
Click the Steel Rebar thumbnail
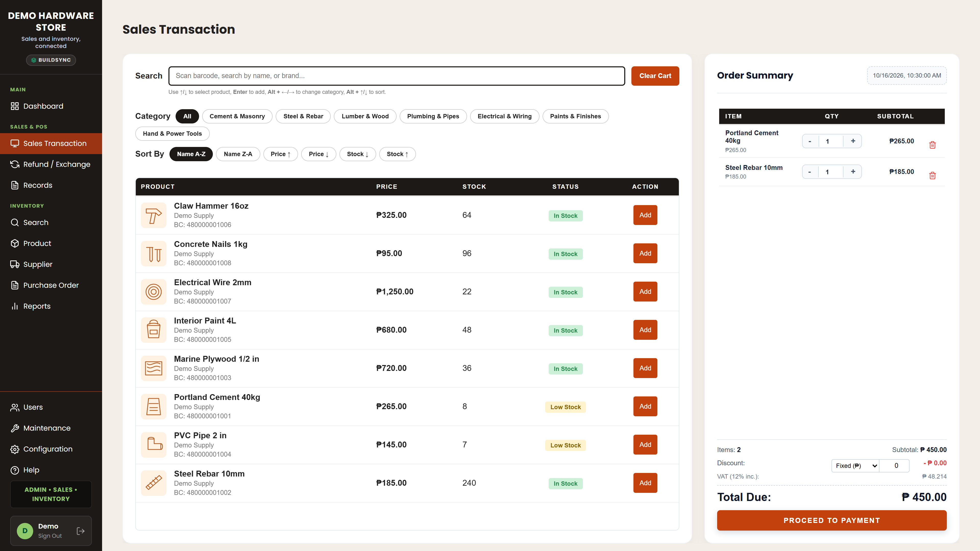154,483
